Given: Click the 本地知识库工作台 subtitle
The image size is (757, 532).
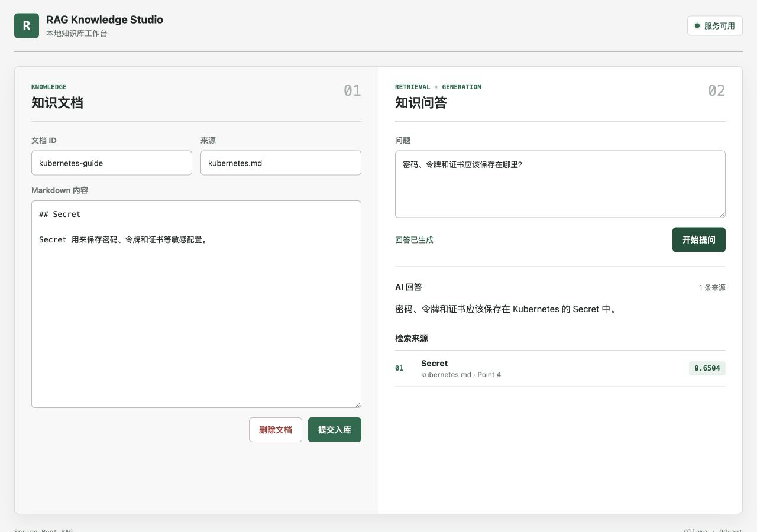Looking at the screenshot, I should click(x=77, y=34).
